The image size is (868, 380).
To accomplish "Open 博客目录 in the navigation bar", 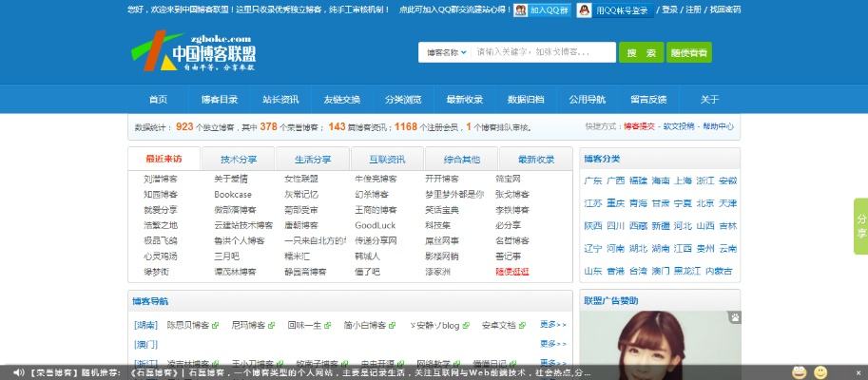I will click(220, 100).
